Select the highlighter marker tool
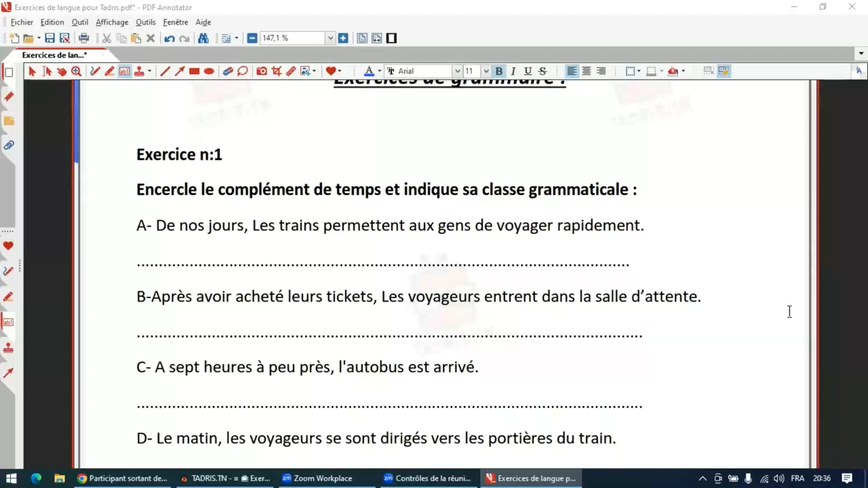The height and width of the screenshot is (488, 868). tap(109, 71)
